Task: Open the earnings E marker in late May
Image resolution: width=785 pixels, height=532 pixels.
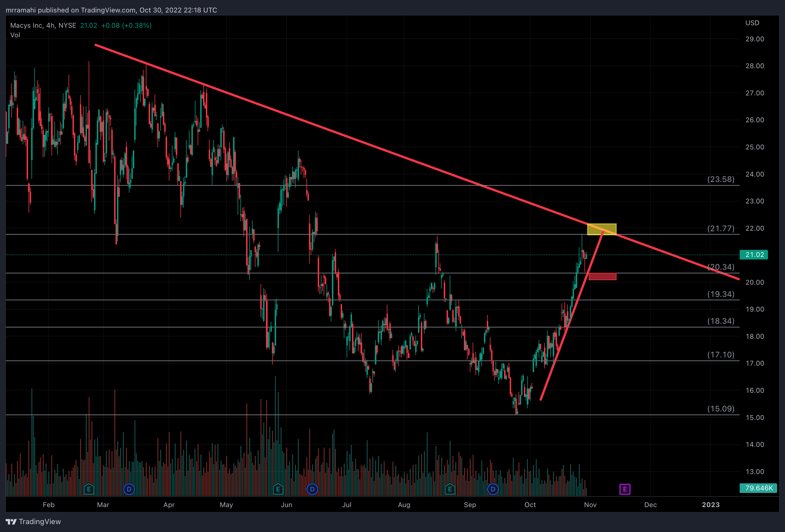Action: point(278,489)
